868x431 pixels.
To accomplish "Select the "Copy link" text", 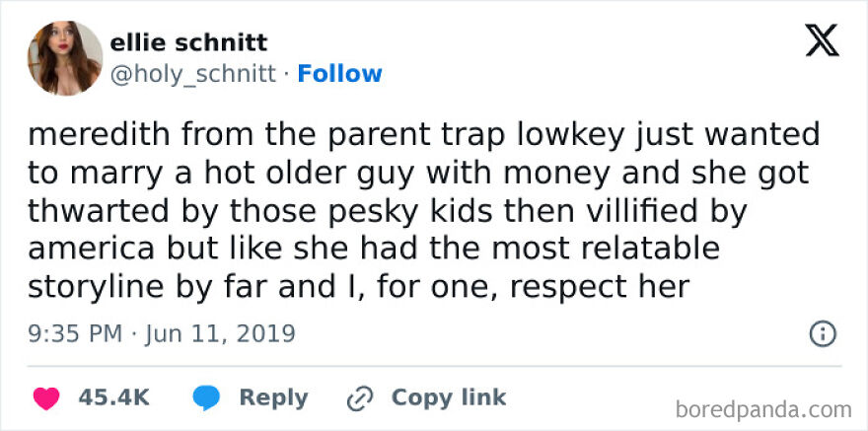I will click(449, 397).
